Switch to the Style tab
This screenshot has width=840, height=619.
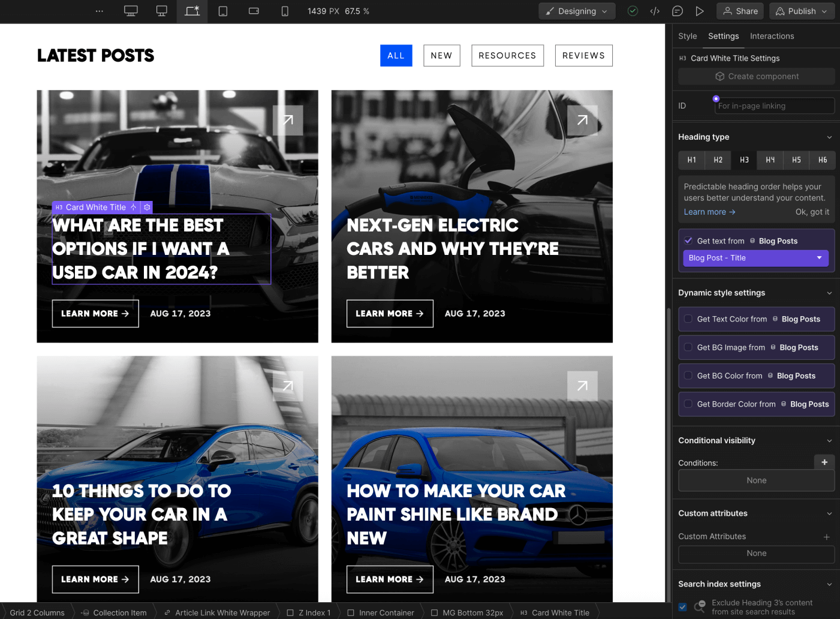[687, 36]
